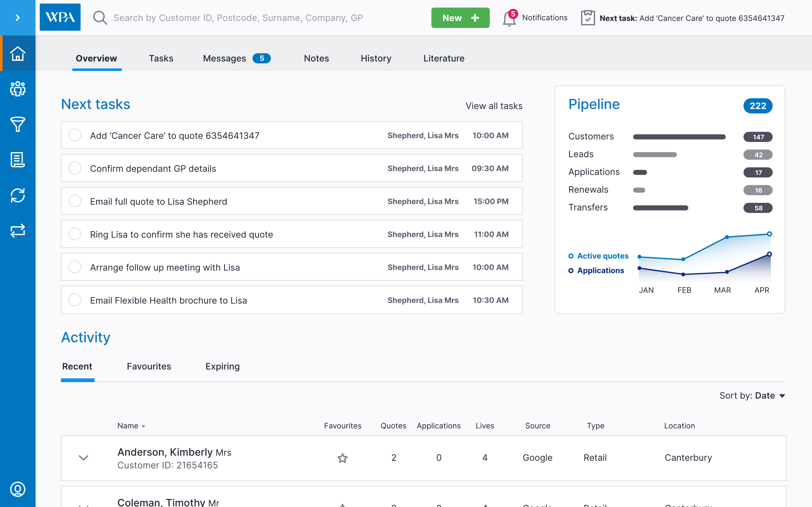Viewport: 812px width, 507px height.
Task: Select the Customers group icon in sidebar
Action: 17,89
